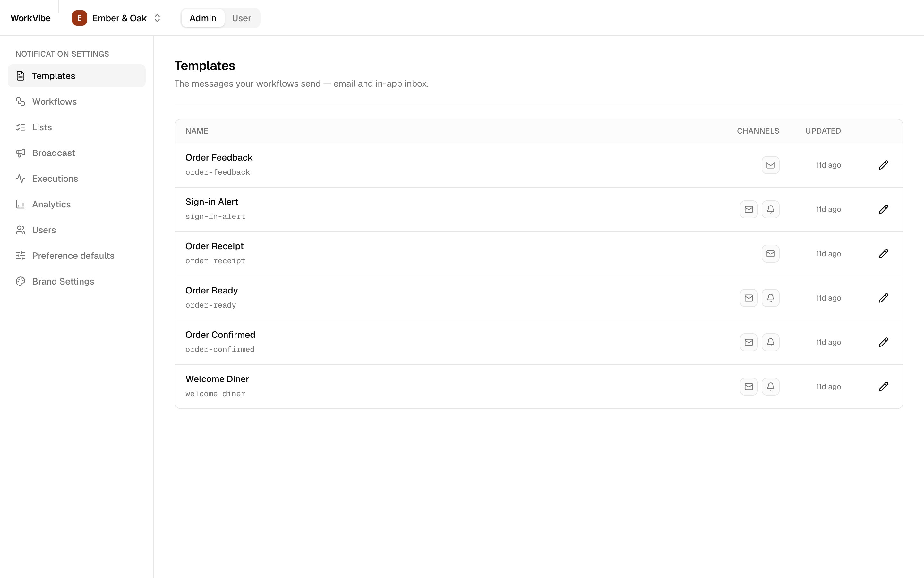The height and width of the screenshot is (578, 924).
Task: Open the Order Ready template name
Action: 211,291
